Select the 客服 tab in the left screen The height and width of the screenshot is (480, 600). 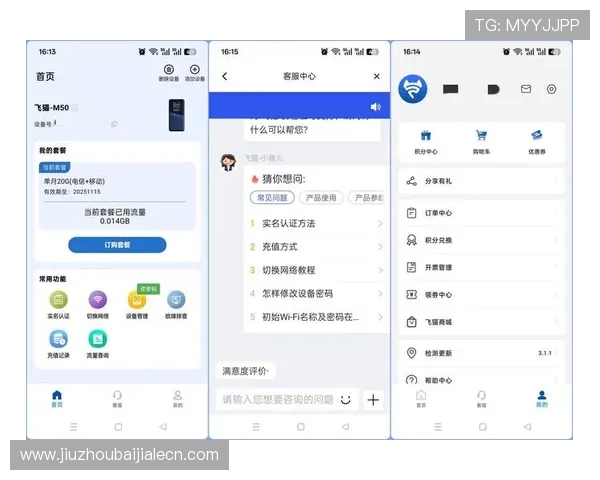(x=117, y=399)
